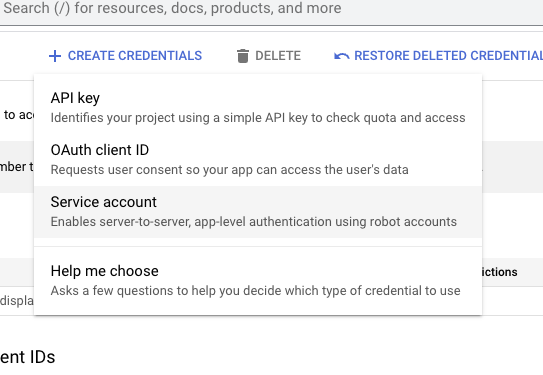Click the DELETE button label
Image resolution: width=543 pixels, height=375 pixels.
point(278,56)
